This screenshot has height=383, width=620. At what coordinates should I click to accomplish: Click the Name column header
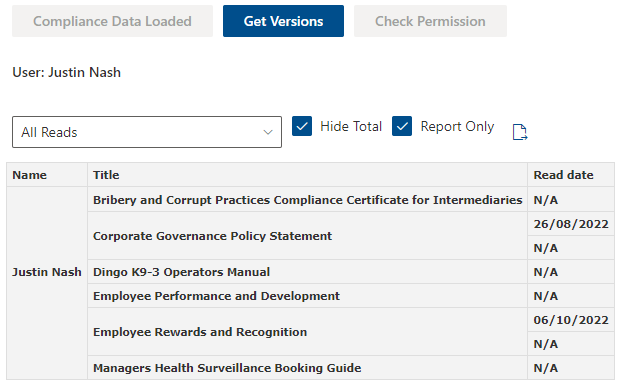pos(47,175)
